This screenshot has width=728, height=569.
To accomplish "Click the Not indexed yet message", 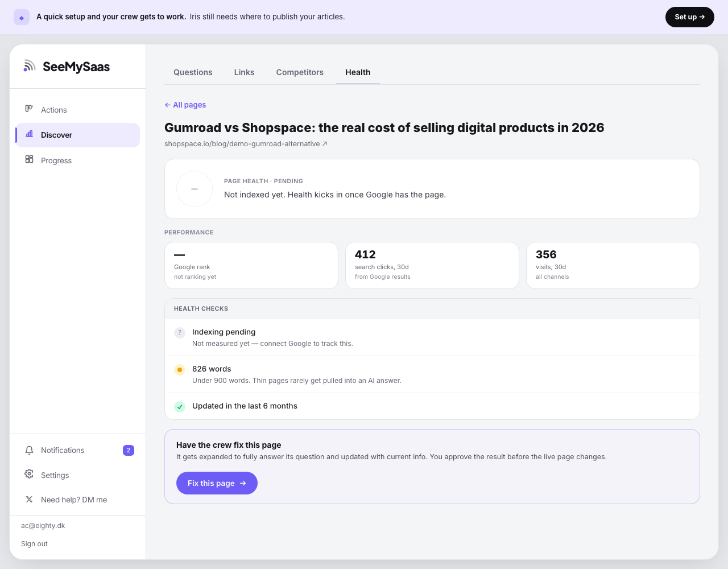I will click(x=335, y=195).
